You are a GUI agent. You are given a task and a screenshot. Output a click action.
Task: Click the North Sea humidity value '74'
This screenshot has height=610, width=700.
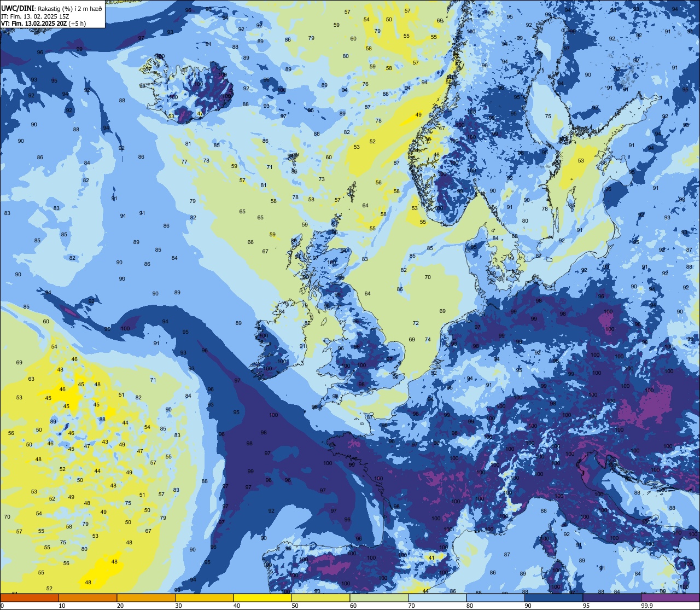pos(428,340)
